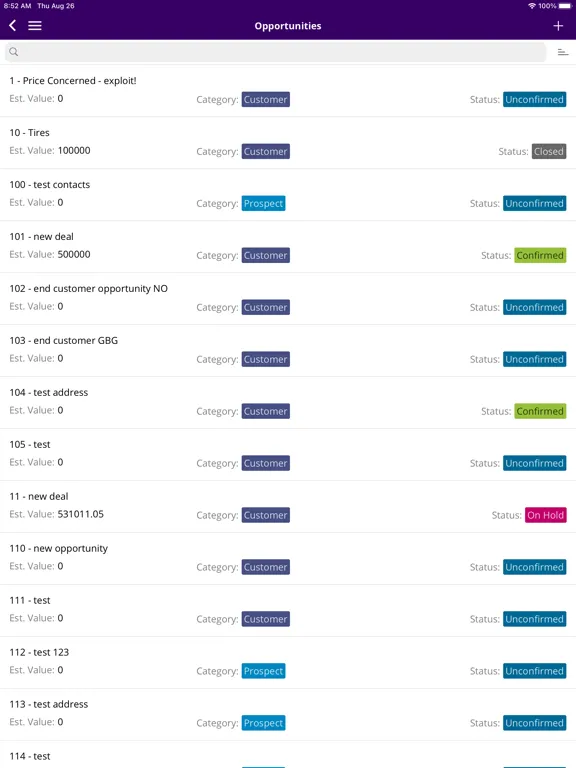The width and height of the screenshot is (576, 768).
Task: Select Customer category on 104 - test address
Action: coord(265,411)
